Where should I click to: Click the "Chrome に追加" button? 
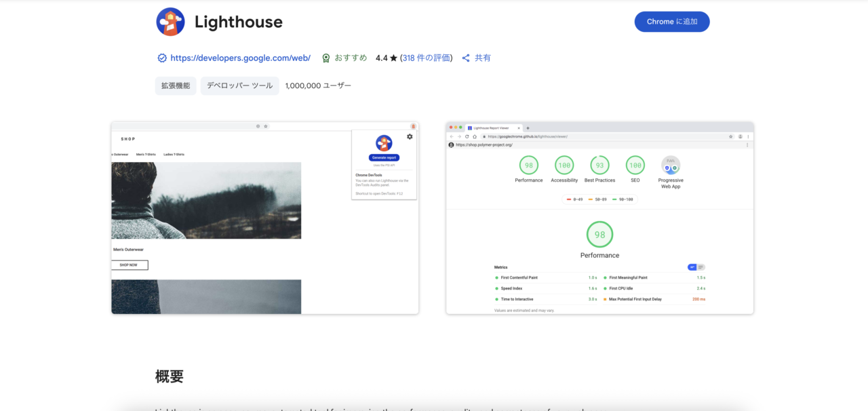click(x=672, y=22)
